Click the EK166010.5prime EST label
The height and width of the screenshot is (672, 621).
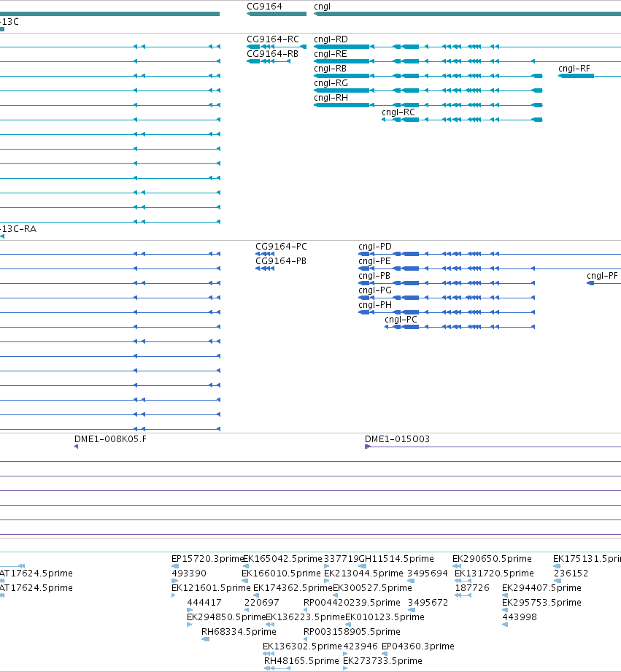click(x=281, y=573)
